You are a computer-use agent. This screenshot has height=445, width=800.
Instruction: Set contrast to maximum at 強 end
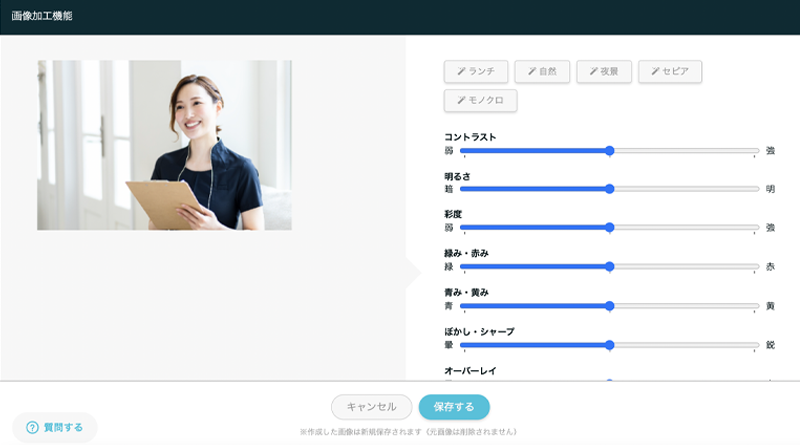pyautogui.click(x=757, y=150)
